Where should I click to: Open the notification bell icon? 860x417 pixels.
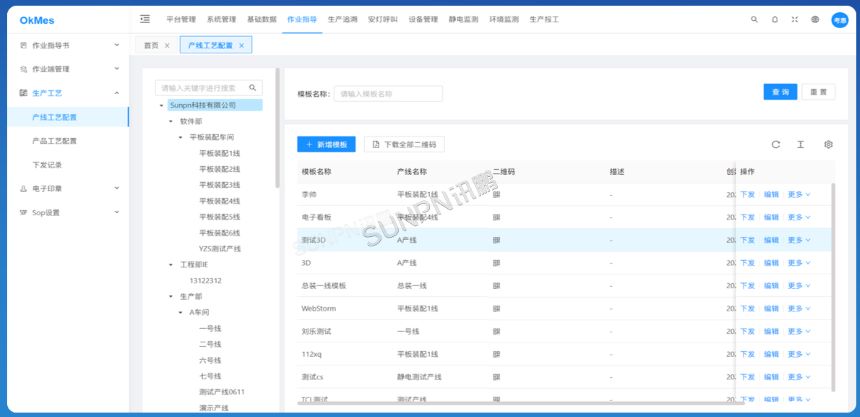(x=775, y=19)
